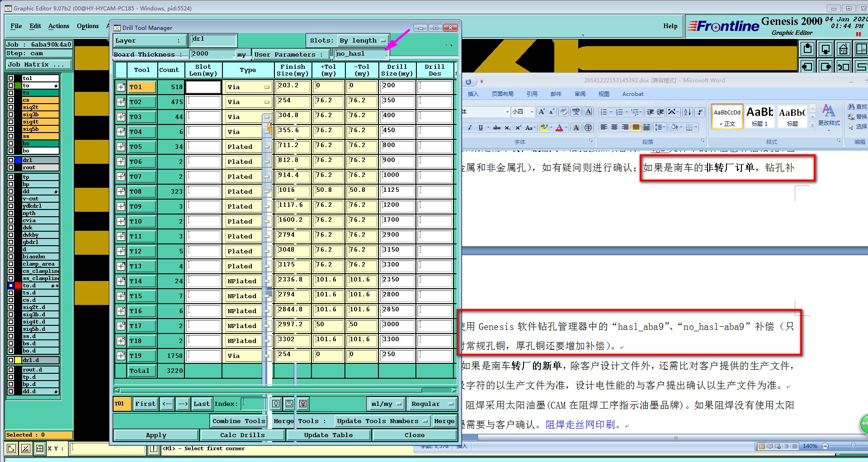Viewport: 868px width, 462px height.
Task: Click Word's Subscript icon
Action: coord(507,128)
